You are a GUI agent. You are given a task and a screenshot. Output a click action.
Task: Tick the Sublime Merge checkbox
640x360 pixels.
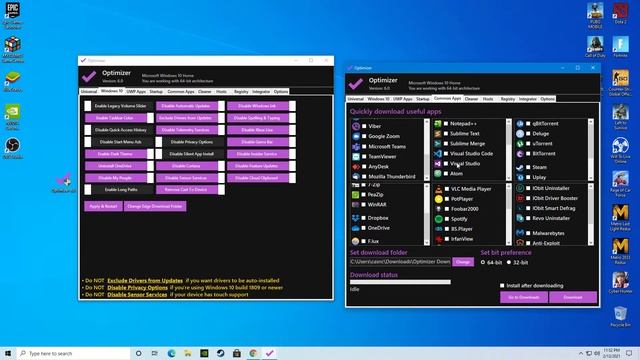[x=446, y=144]
